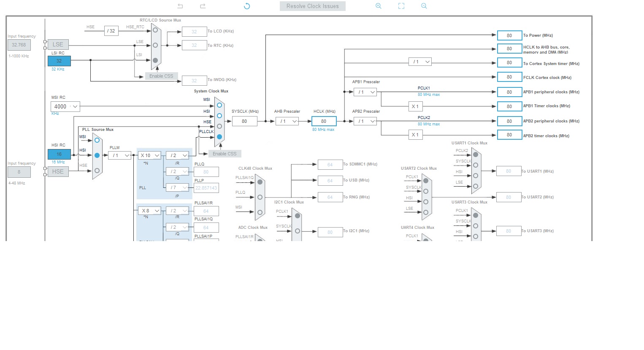Click the FCLK Cortex clock 80 box
This screenshot has width=644, height=350.
[x=509, y=77]
